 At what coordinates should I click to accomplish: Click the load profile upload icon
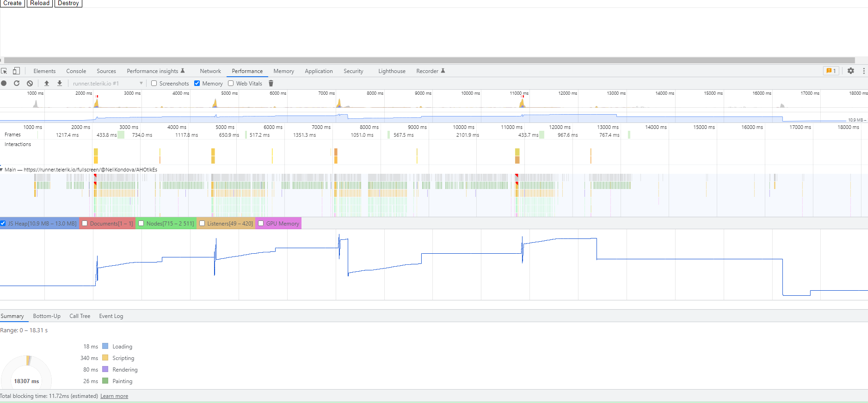[x=46, y=83]
